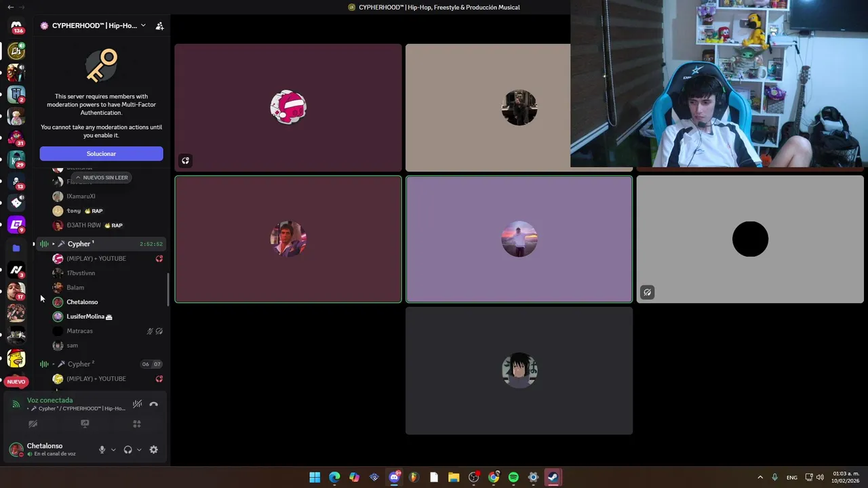Select the Cypher ² voice channel
This screenshot has width=868, height=488.
[x=101, y=364]
